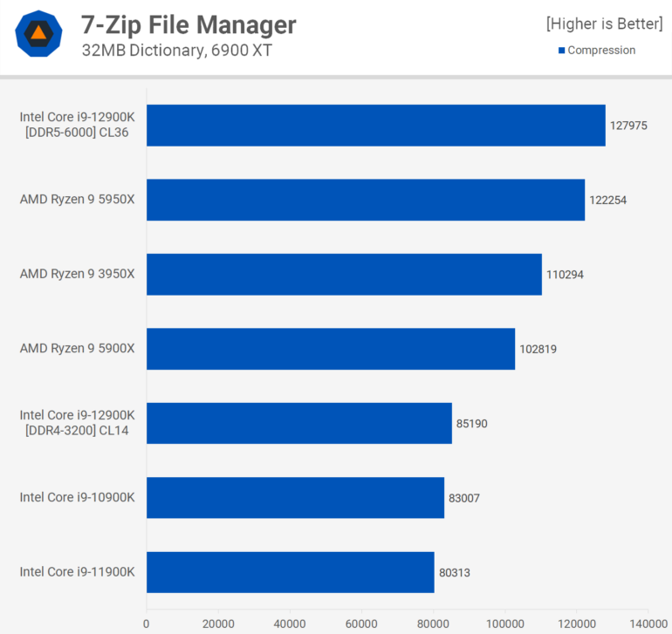672x634 pixels.
Task: Click the 140000 axis tick label
Action: [x=648, y=624]
